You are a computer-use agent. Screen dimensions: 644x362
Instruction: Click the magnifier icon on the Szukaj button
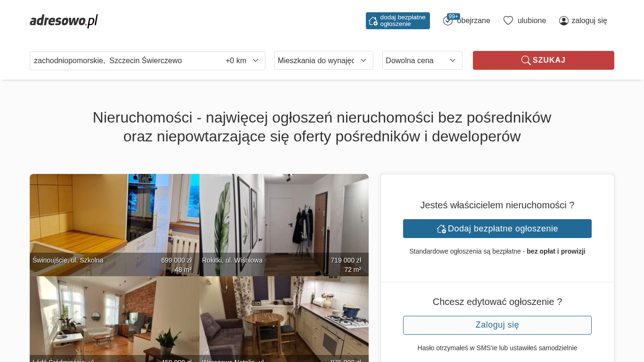tap(526, 60)
